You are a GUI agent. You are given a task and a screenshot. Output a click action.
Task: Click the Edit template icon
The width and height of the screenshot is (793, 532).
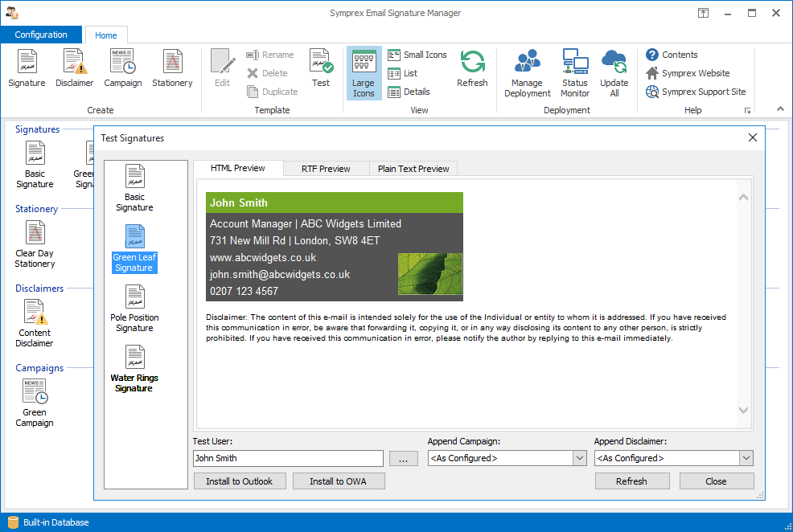pos(222,69)
